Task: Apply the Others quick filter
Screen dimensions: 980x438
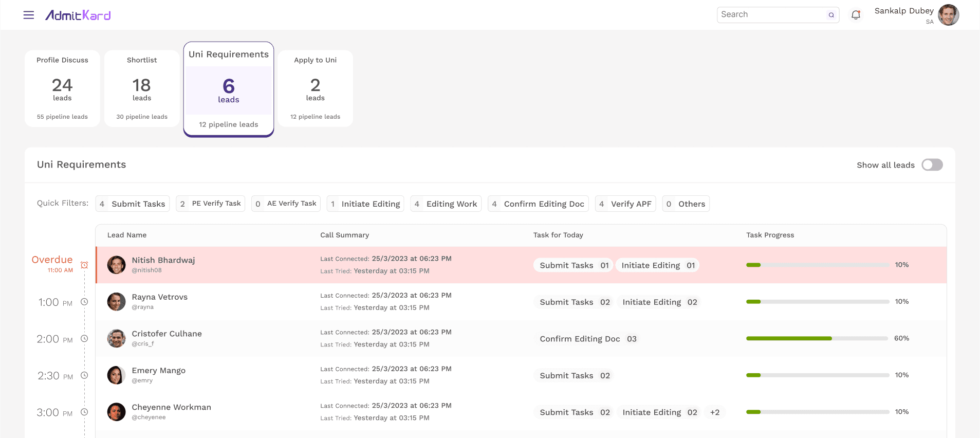Action: pos(686,204)
